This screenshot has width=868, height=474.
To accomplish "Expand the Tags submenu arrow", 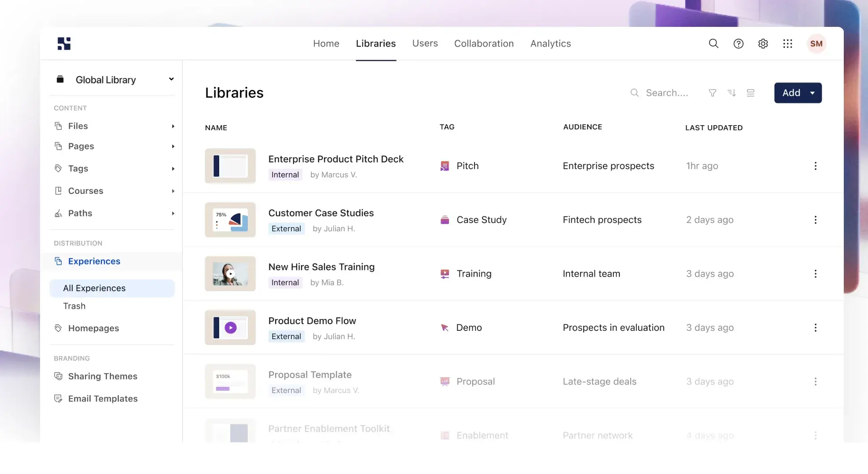I will 173,169.
